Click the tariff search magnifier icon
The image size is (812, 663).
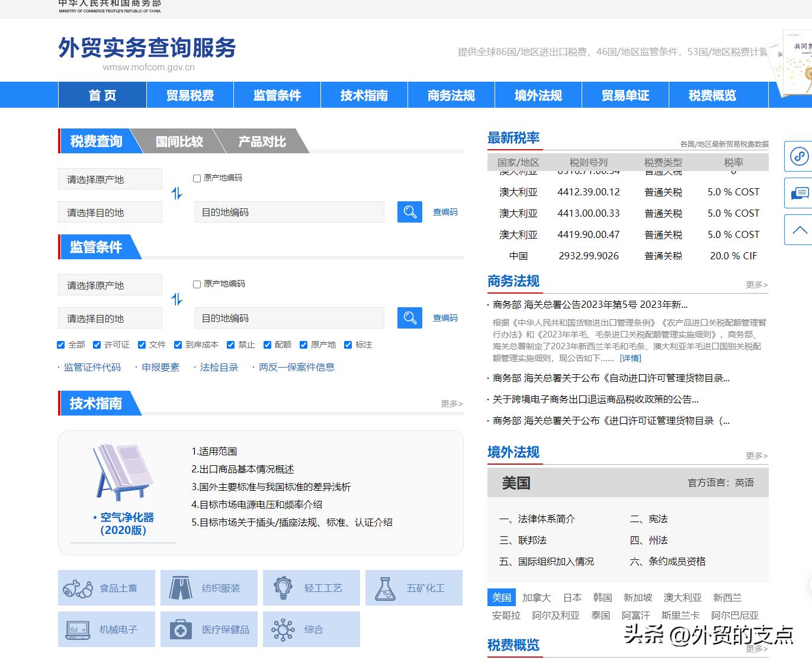pos(409,212)
